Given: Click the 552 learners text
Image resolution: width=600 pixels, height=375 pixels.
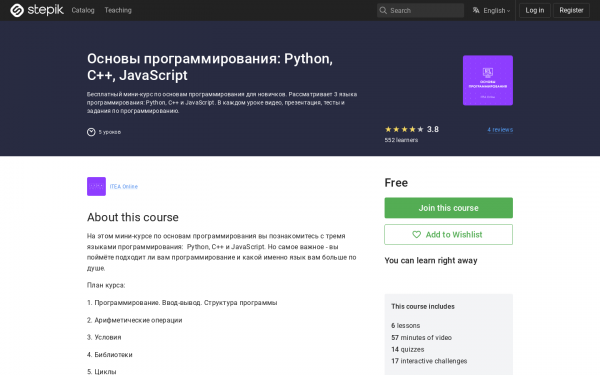Looking at the screenshot, I should tap(401, 140).
